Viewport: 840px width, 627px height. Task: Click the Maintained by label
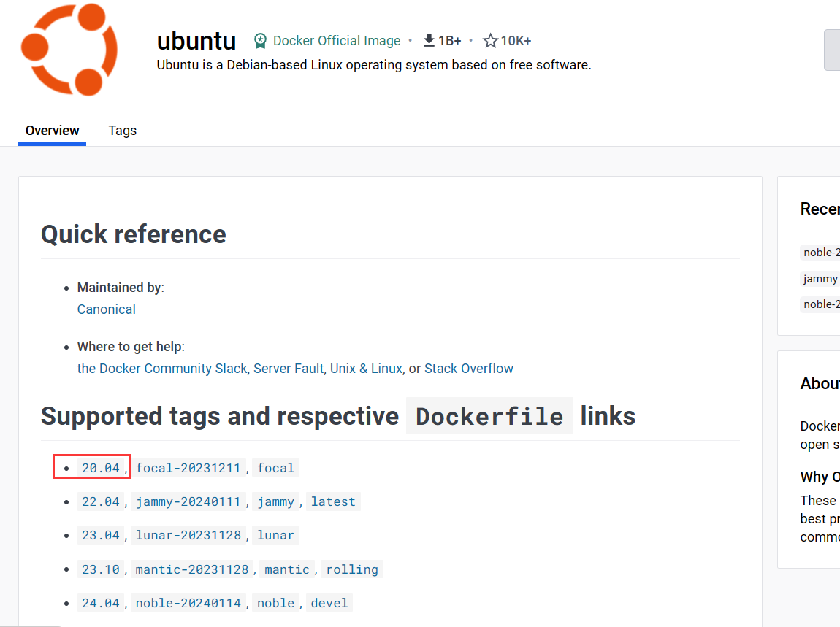click(x=121, y=288)
